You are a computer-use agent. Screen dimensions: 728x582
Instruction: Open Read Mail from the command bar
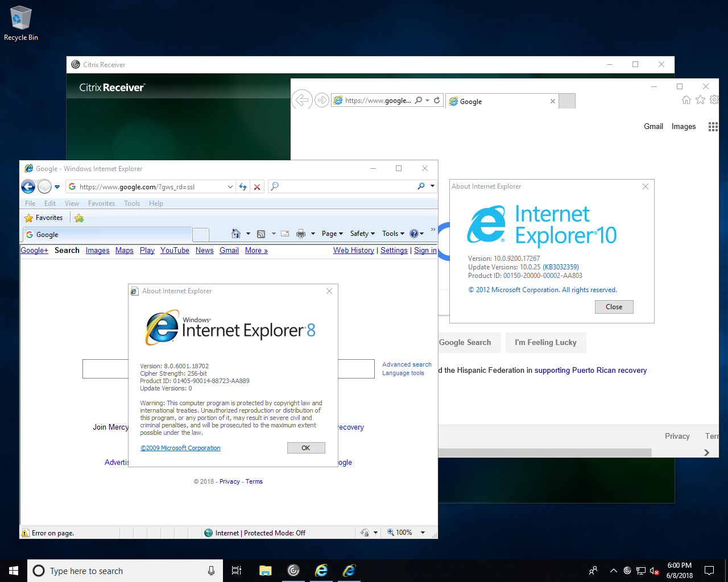point(286,233)
